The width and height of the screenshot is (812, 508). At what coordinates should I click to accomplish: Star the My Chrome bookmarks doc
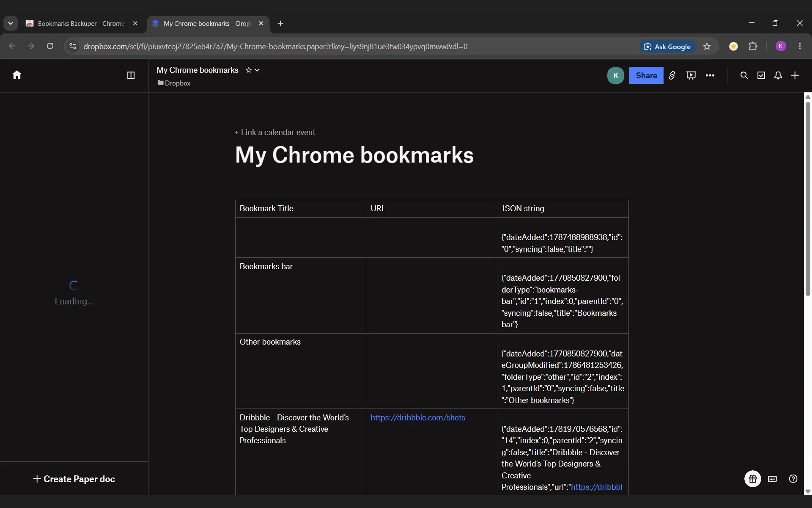249,70
